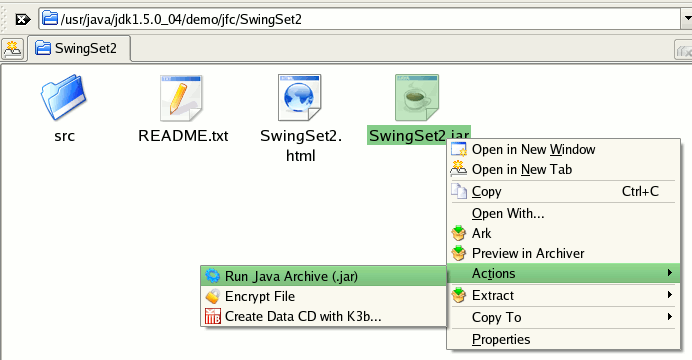This screenshot has width=692, height=360.
Task: Click the gear icon beside Run Java Archive
Action: pyautogui.click(x=213, y=276)
